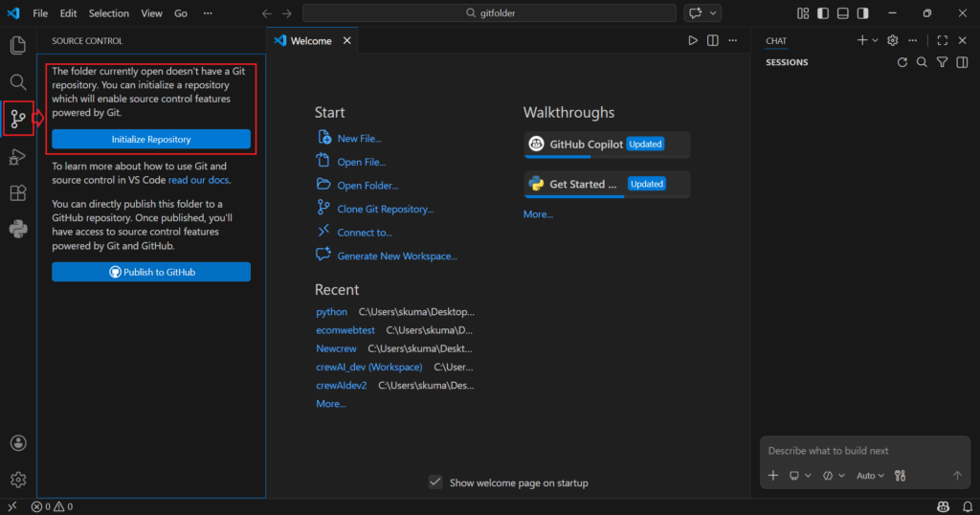Click the Initialize Repository button
980x515 pixels.
151,140
